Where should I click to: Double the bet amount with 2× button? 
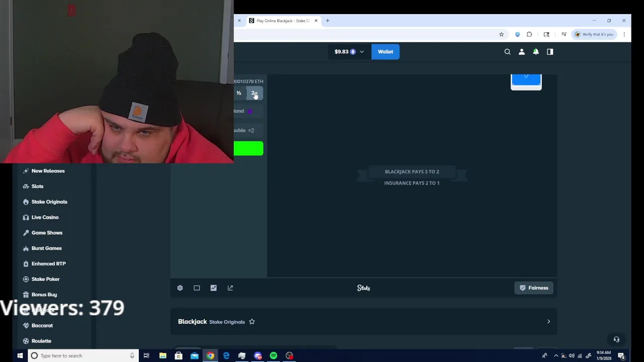click(254, 93)
